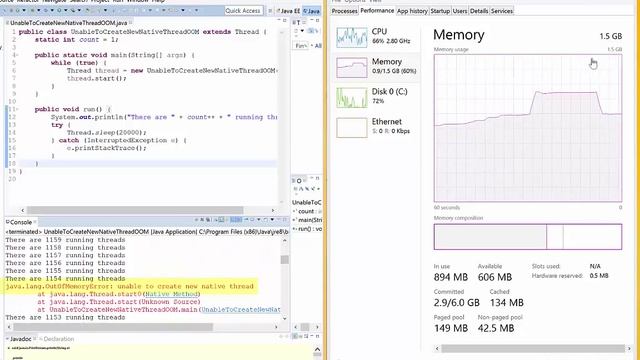
Task: Click Outline panel scrollbar right arrow
Action: coord(317,327)
